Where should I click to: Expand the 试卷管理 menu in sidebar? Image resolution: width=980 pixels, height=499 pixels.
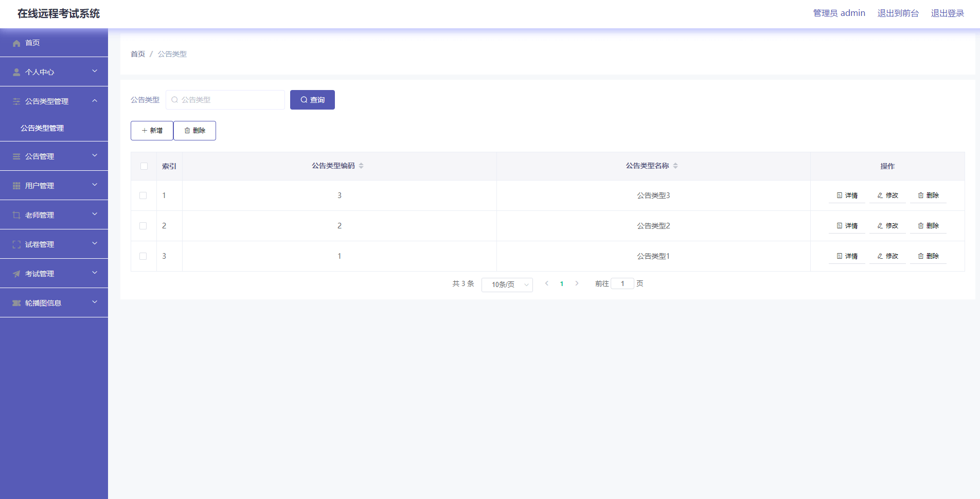pyautogui.click(x=54, y=244)
